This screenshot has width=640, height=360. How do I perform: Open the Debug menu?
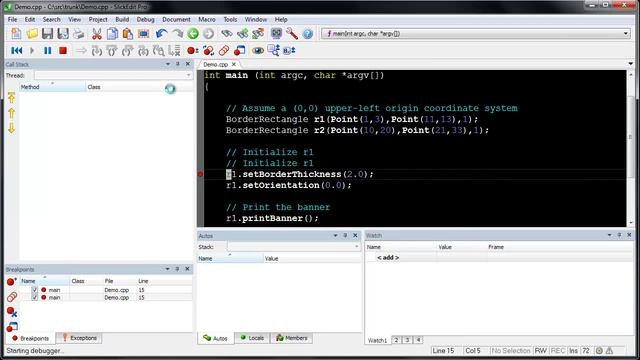tap(145, 19)
